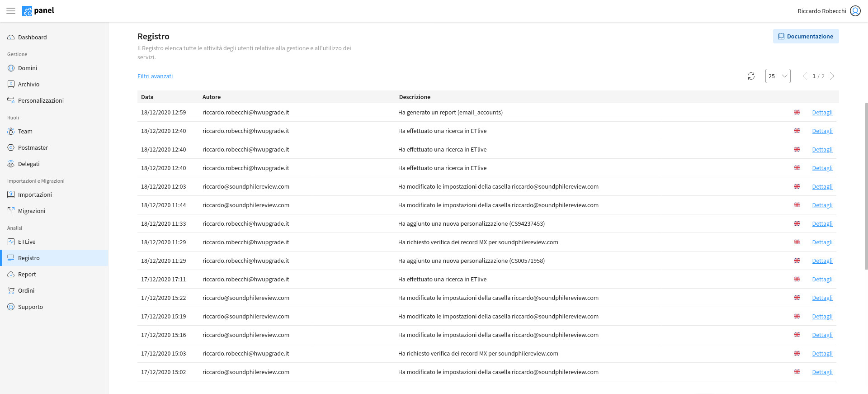Open the user profile avatar icon

click(x=855, y=11)
